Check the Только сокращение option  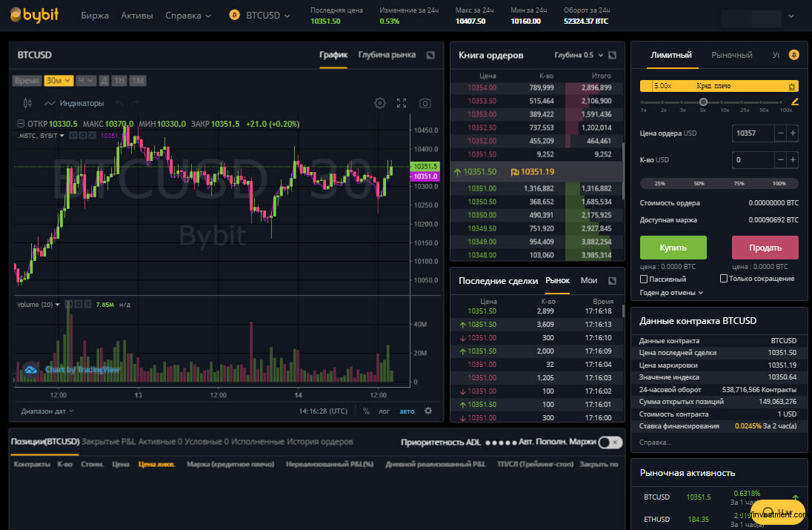click(x=724, y=279)
